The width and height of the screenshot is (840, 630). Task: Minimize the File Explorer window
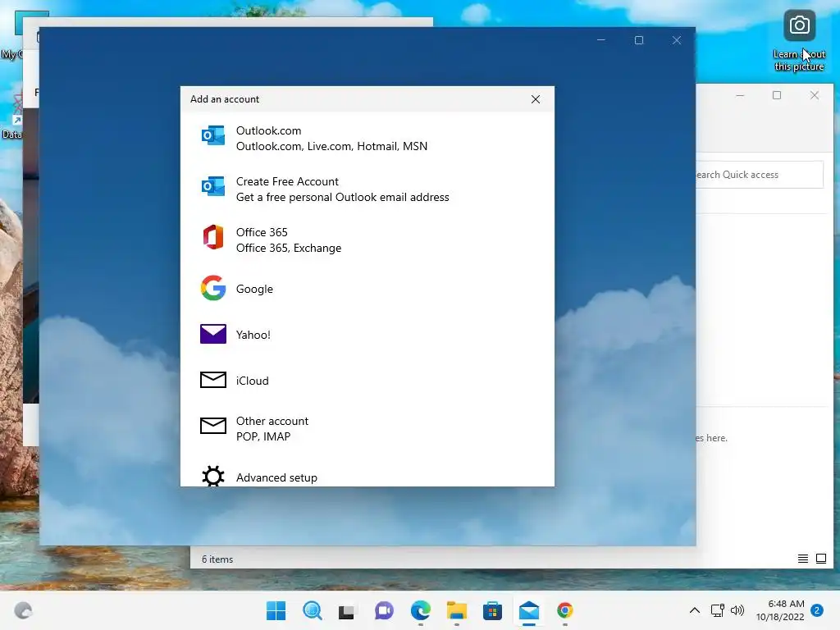click(x=740, y=95)
